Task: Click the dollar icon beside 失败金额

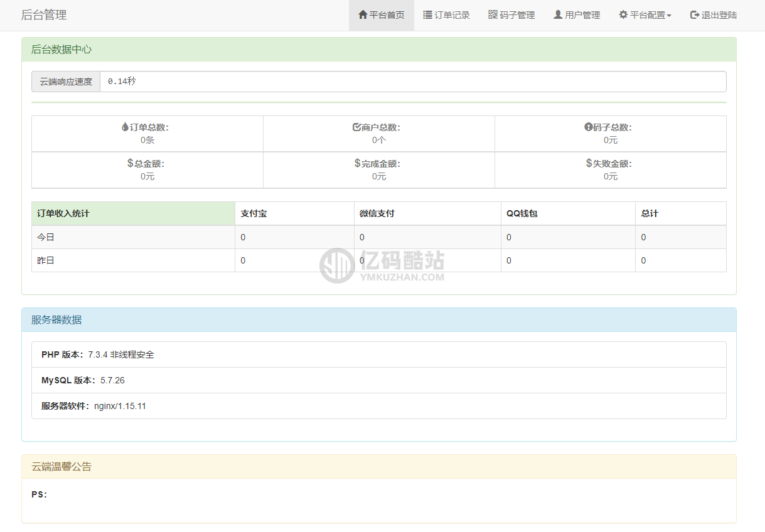Action: [x=589, y=163]
